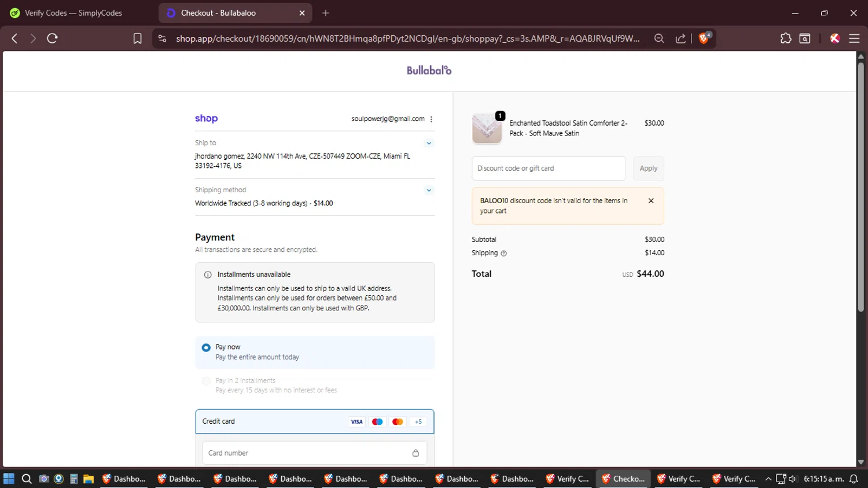Open the three-dot menu beside the email
This screenshot has height=488, width=868.
[x=431, y=119]
